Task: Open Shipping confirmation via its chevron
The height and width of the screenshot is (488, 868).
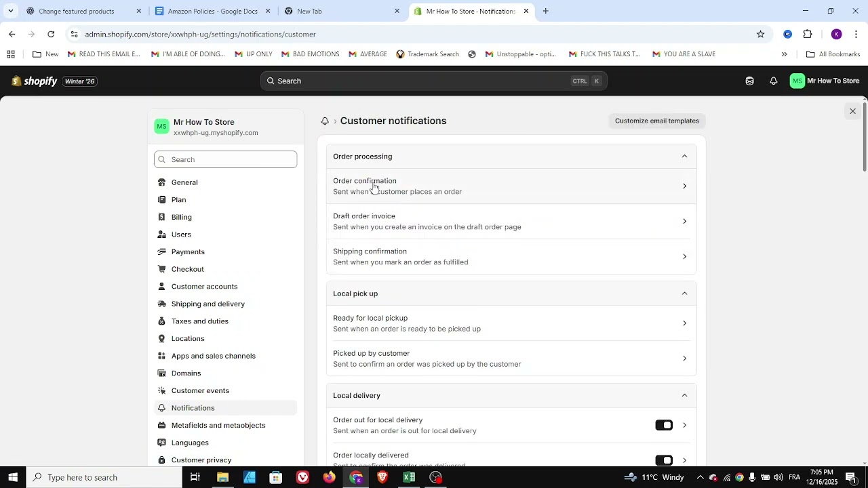Action: pyautogui.click(x=684, y=257)
